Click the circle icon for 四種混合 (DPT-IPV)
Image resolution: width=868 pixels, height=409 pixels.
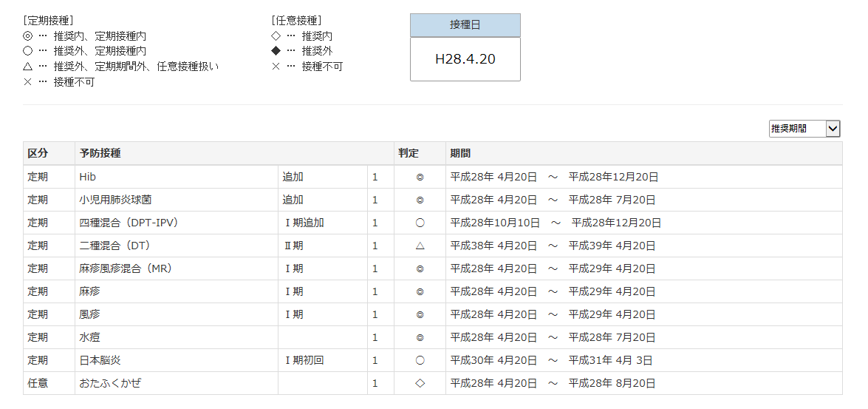click(420, 223)
